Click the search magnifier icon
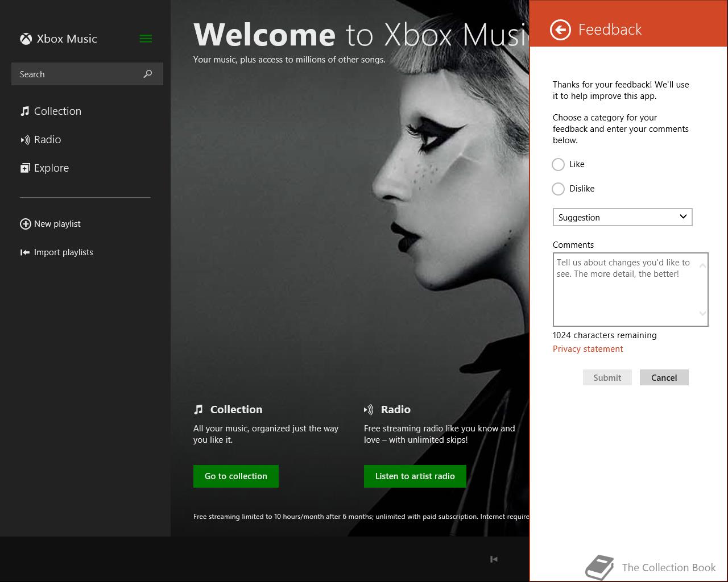The image size is (728, 582). click(148, 74)
